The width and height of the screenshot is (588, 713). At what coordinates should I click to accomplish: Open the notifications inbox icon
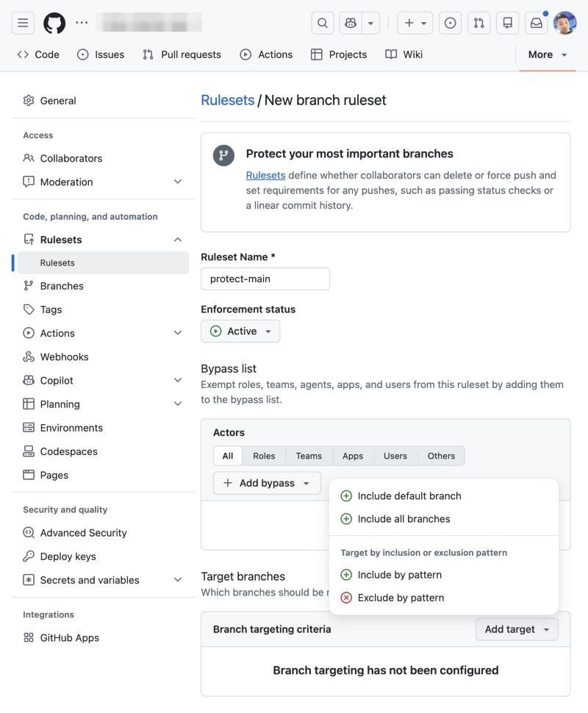pos(536,23)
